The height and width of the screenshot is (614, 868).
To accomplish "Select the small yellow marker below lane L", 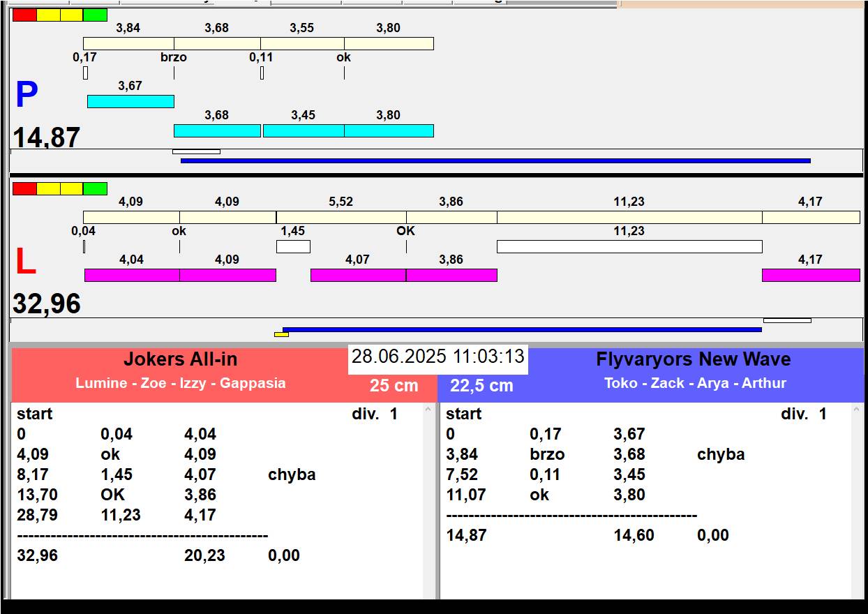I will click(281, 334).
